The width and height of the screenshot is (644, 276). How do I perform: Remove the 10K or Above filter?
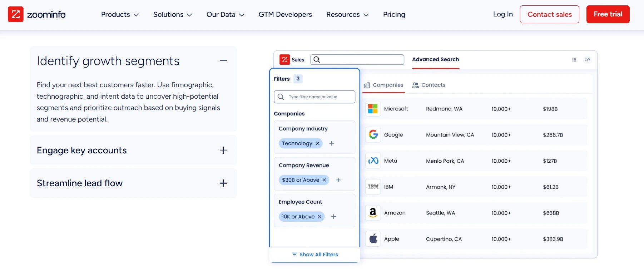(x=320, y=217)
